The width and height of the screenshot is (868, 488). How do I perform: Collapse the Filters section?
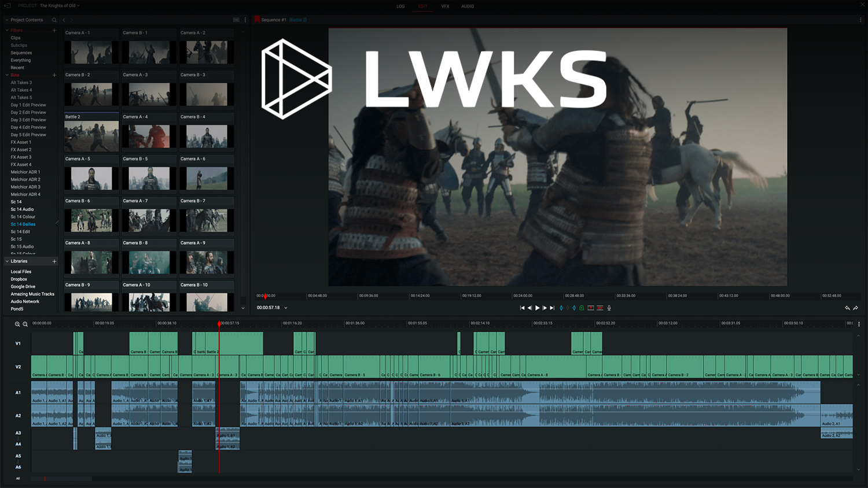[x=7, y=30]
